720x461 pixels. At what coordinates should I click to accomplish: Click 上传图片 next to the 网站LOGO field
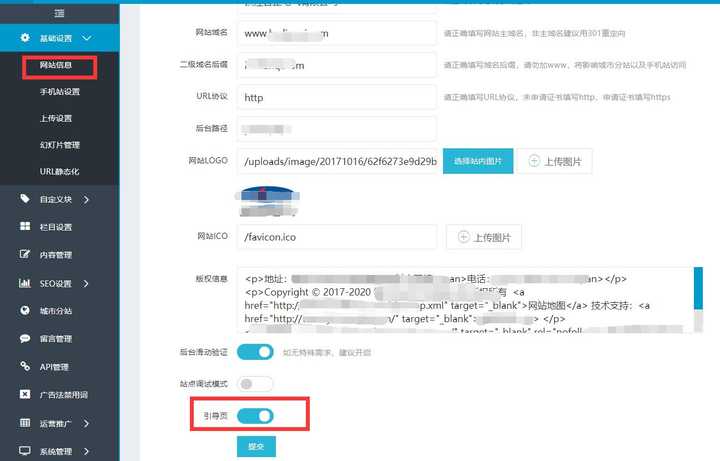[555, 161]
